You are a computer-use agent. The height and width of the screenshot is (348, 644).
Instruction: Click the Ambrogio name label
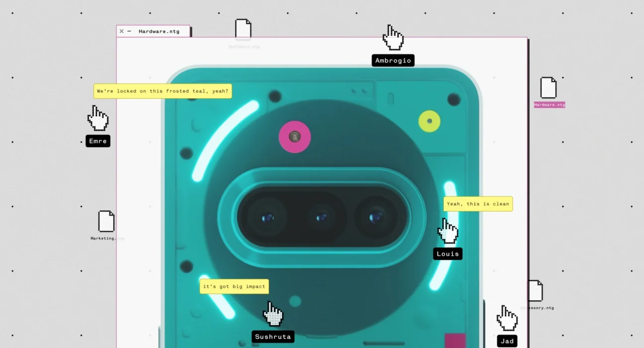pos(393,61)
